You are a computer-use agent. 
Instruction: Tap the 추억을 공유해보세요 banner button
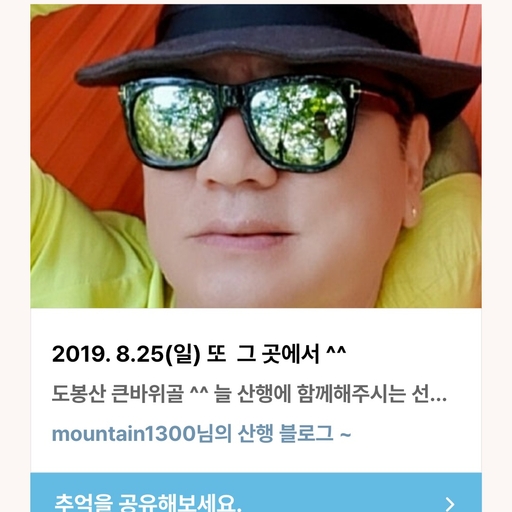pyautogui.click(x=256, y=492)
